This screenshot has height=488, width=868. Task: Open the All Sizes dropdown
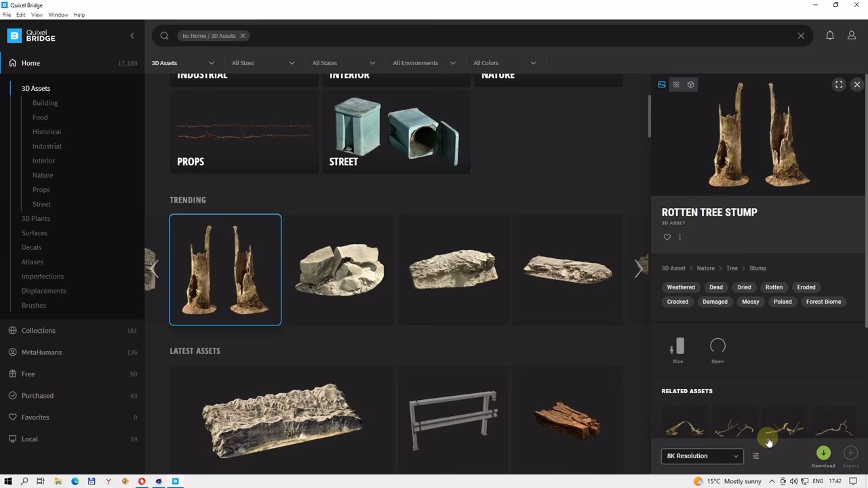coord(263,63)
